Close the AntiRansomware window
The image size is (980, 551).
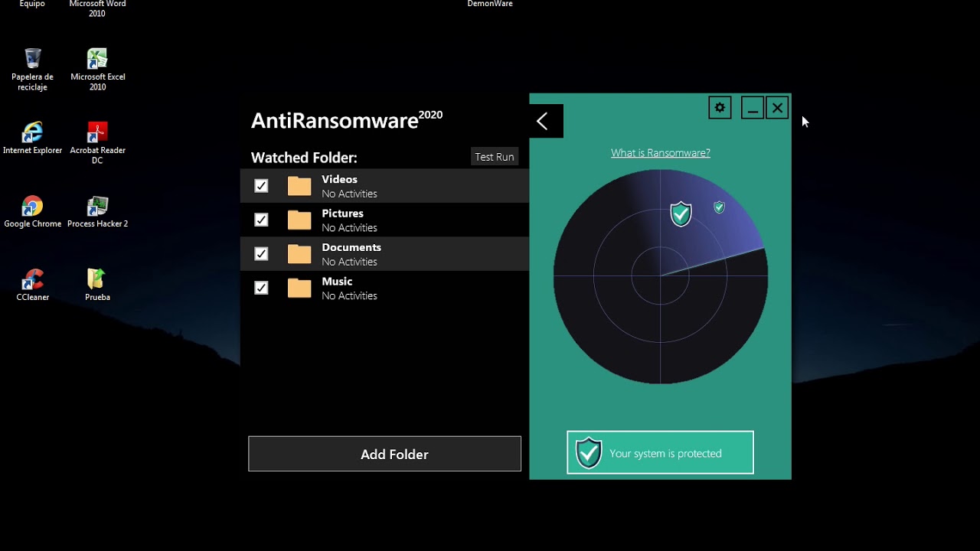point(777,108)
